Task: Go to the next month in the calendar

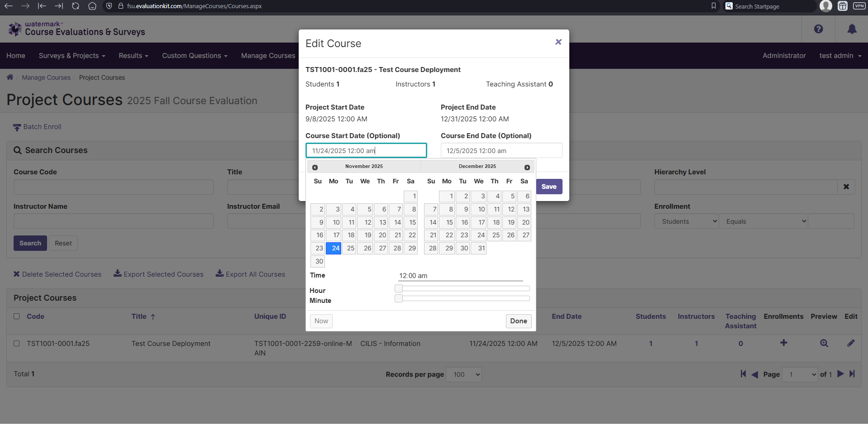Action: [x=527, y=167]
